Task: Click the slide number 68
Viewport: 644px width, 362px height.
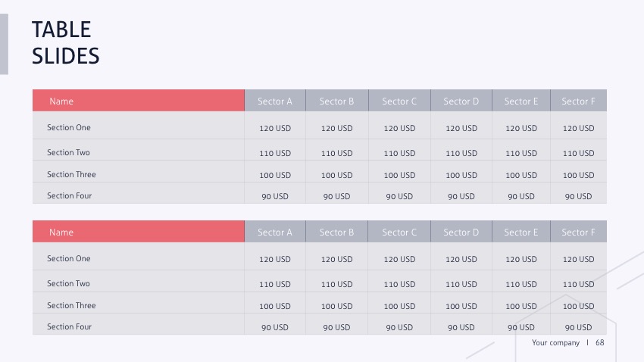Action: tap(600, 343)
